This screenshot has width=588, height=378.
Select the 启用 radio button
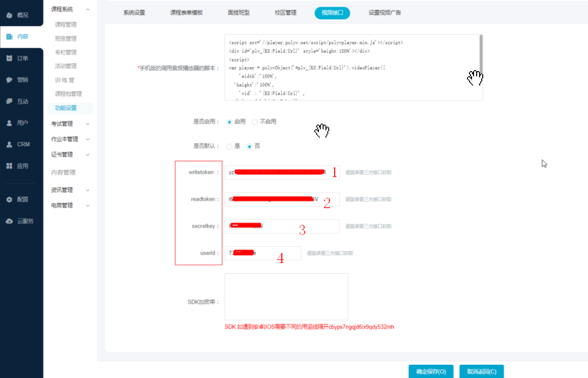tap(229, 122)
